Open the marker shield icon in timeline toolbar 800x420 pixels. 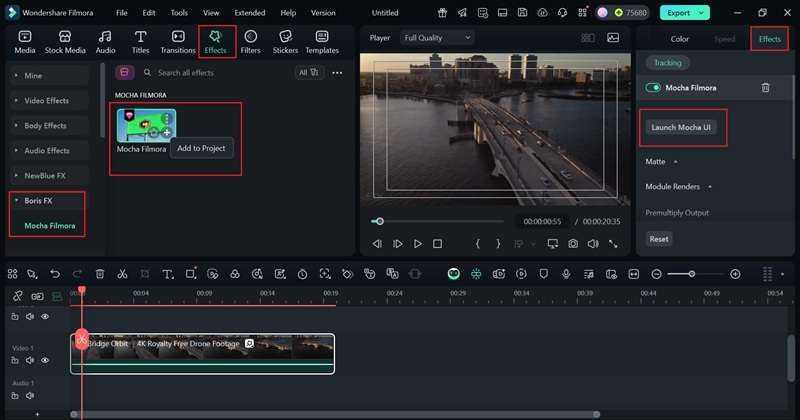pos(543,274)
